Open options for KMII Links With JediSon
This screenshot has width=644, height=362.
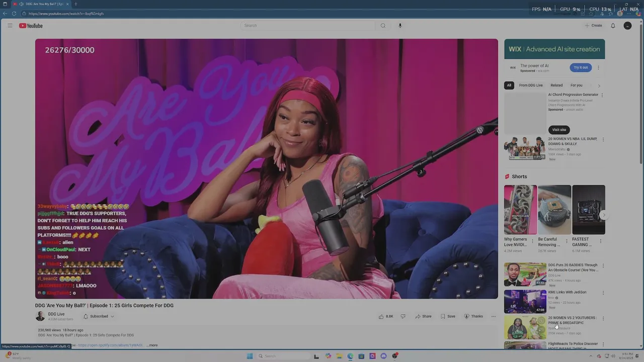coord(603,293)
